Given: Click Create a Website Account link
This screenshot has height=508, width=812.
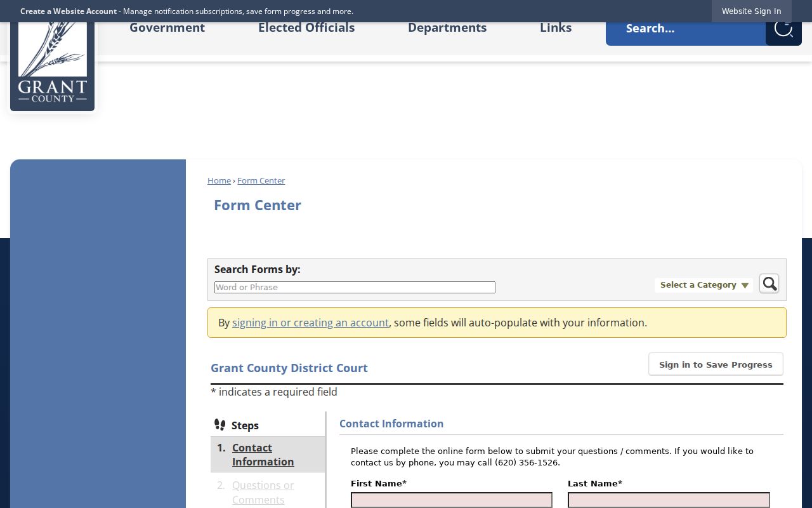Looking at the screenshot, I should tap(69, 11).
